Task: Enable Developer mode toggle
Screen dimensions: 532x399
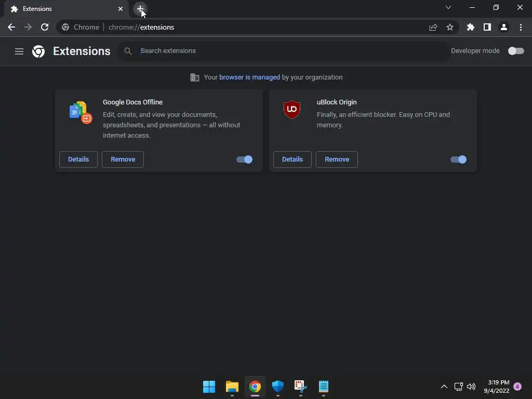Action: point(516,51)
